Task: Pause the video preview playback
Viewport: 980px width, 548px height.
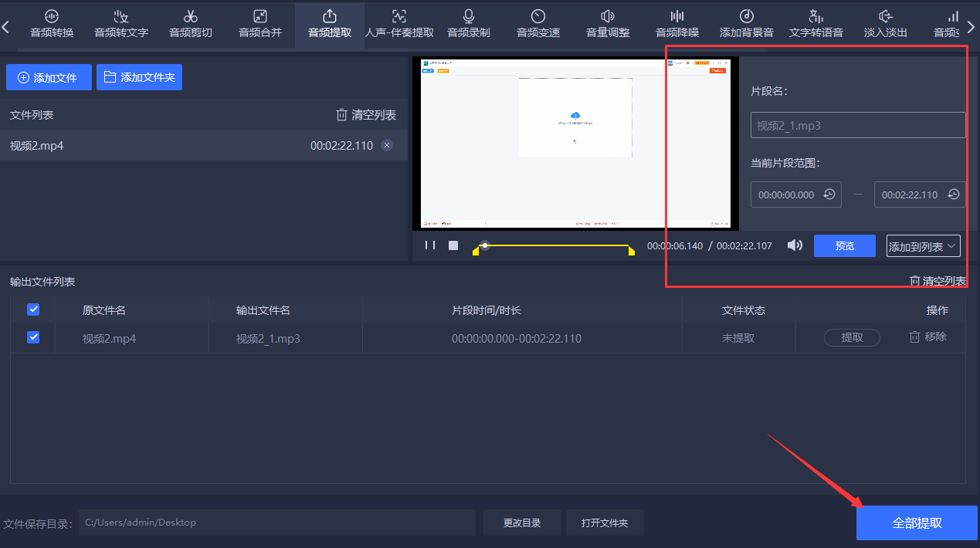Action: point(430,245)
